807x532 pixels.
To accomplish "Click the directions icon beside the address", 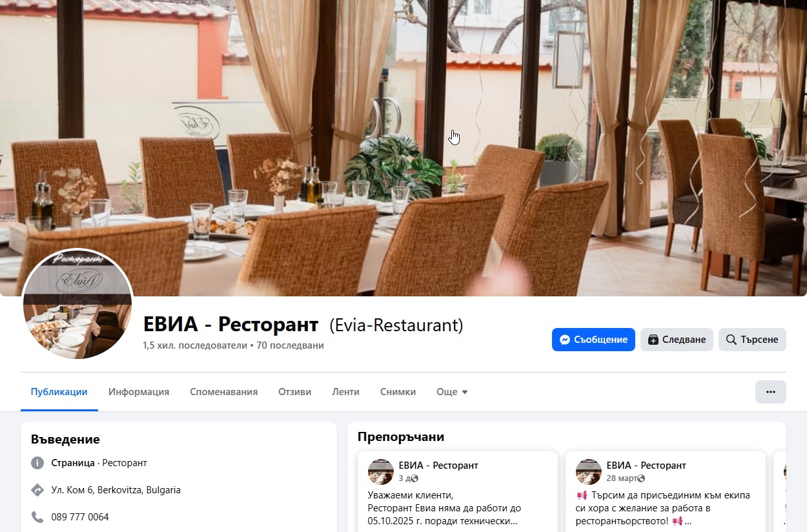I will (x=37, y=490).
